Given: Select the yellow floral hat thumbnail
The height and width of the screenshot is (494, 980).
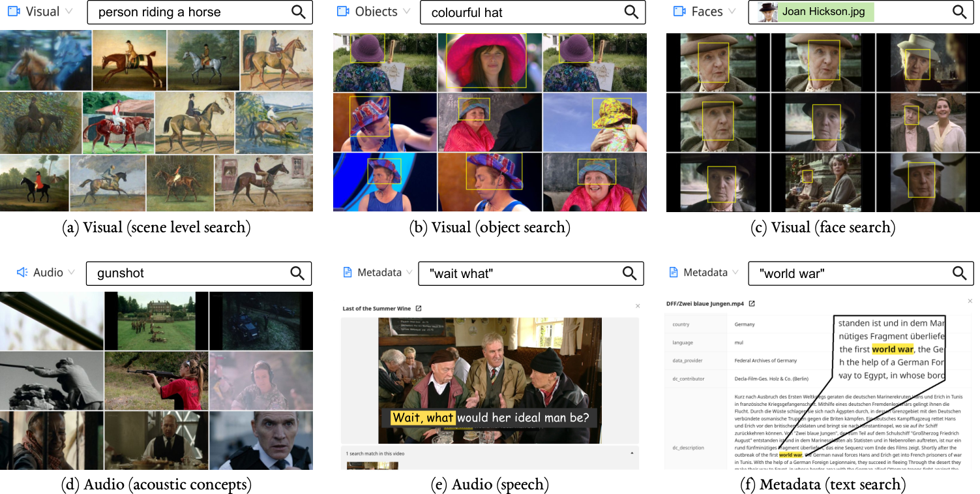Looking at the screenshot, I should point(595,122).
